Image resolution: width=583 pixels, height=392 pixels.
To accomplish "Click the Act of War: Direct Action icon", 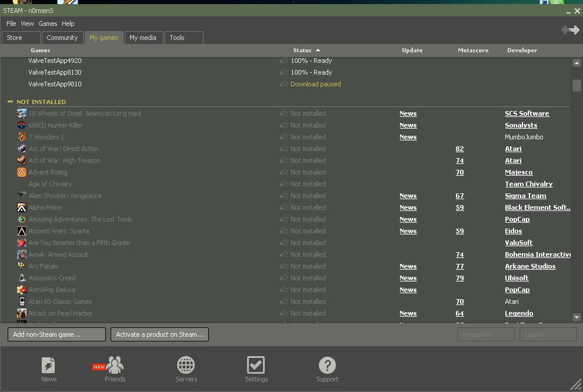I will pyautogui.click(x=22, y=149).
